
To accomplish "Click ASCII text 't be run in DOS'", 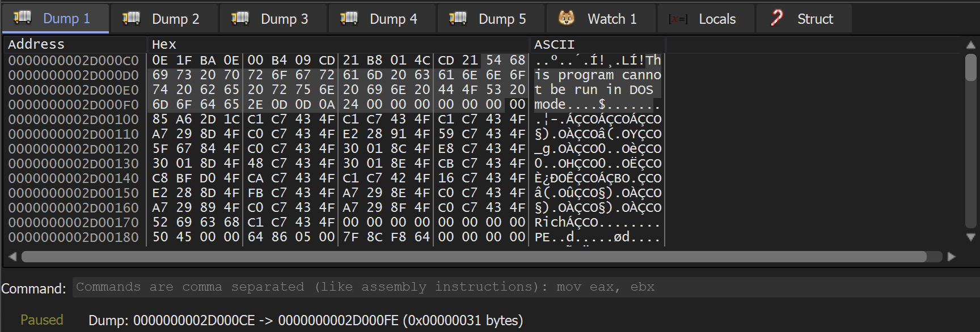I will 594,90.
